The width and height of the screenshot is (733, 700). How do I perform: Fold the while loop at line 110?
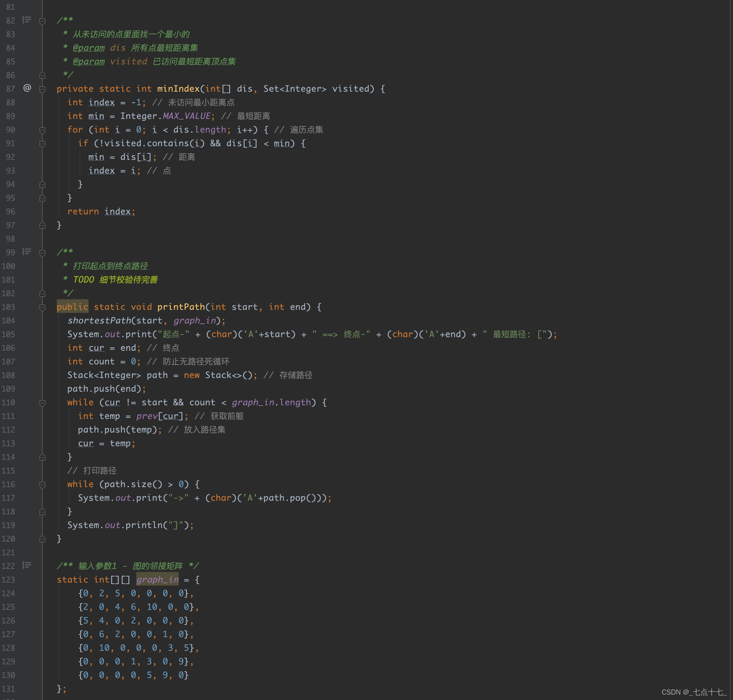[x=42, y=403]
